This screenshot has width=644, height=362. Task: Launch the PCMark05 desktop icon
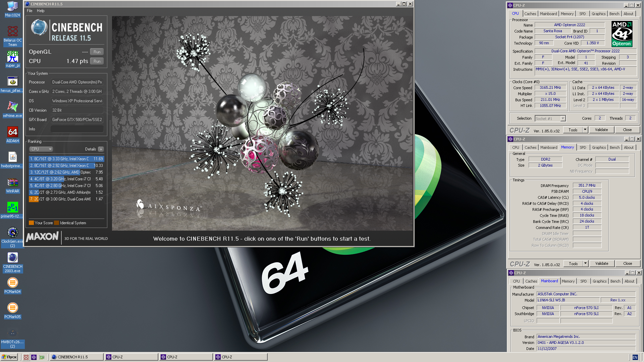coord(12,310)
